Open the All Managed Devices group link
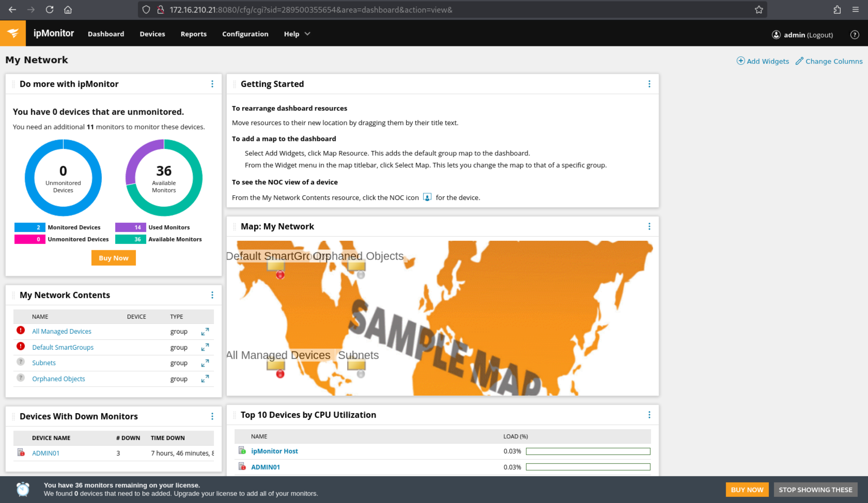The image size is (868, 503). pos(62,331)
